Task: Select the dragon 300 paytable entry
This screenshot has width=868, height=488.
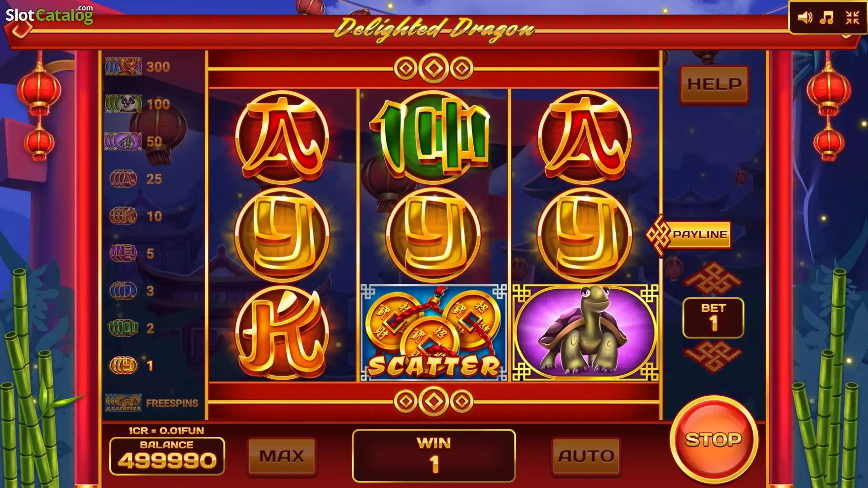Action: pyautogui.click(x=138, y=67)
